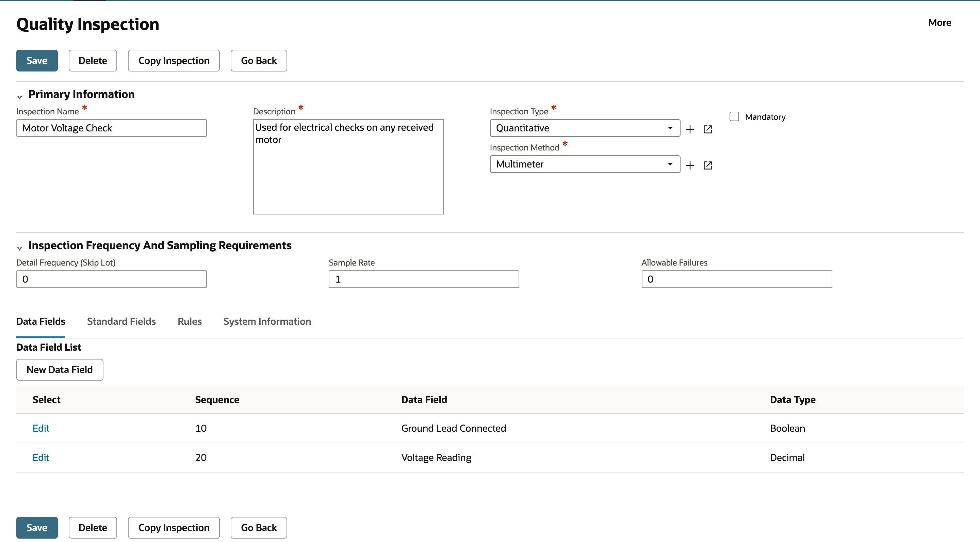The width and height of the screenshot is (980, 542).
Task: Open the More menu
Action: (x=939, y=22)
